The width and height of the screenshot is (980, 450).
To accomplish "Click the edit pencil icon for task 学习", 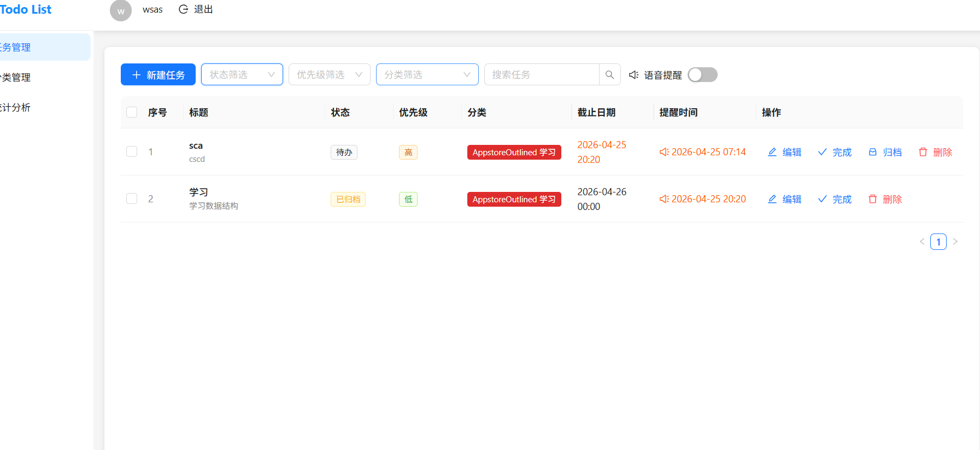I will click(772, 199).
